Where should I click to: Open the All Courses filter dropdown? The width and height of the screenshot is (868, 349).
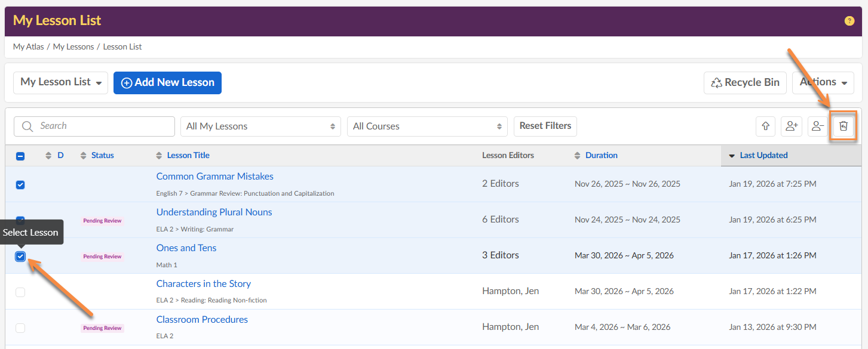(427, 126)
